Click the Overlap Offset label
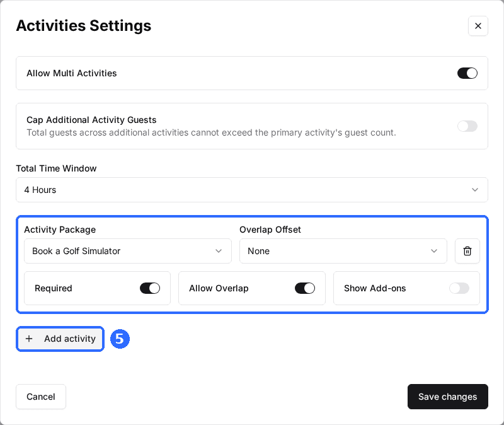 (270, 230)
